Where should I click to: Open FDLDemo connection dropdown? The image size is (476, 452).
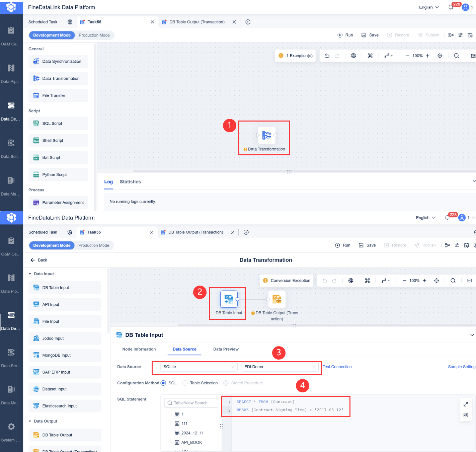click(x=280, y=367)
